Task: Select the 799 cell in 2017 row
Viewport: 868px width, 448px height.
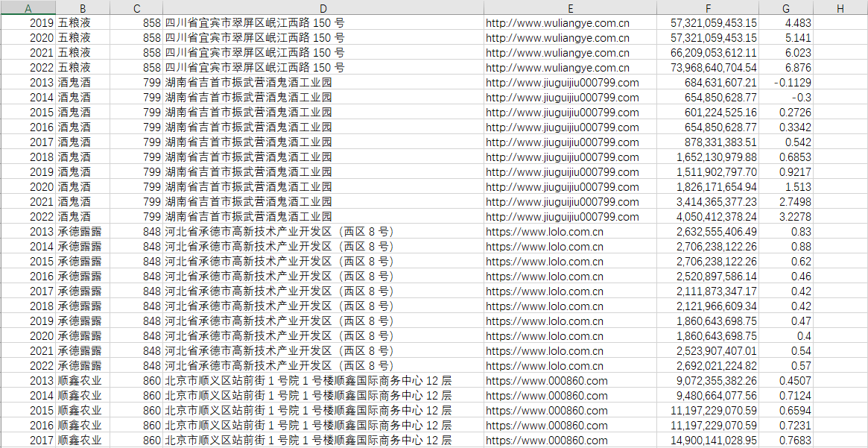Action: pyautogui.click(x=136, y=142)
